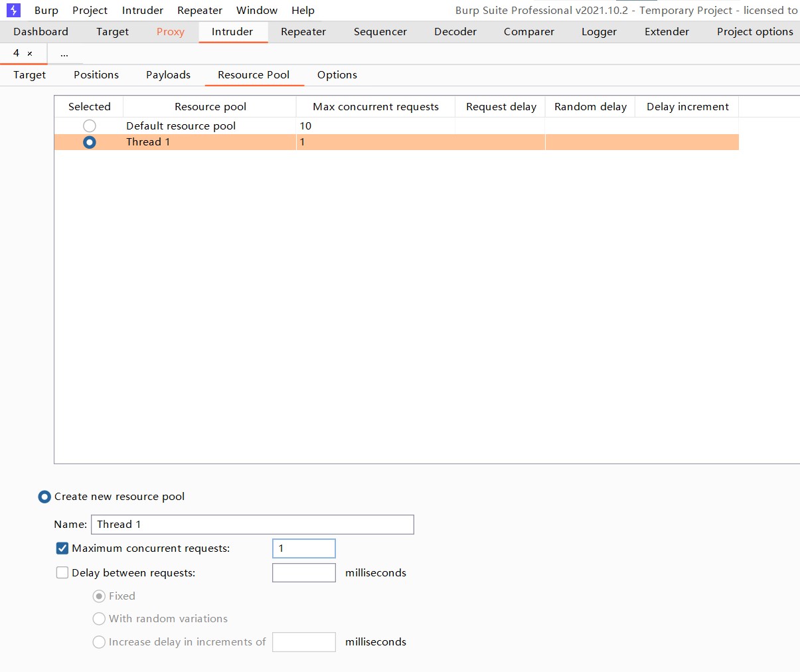This screenshot has width=800, height=672.
Task: Close Intruder attack tab 4
Action: [30, 54]
